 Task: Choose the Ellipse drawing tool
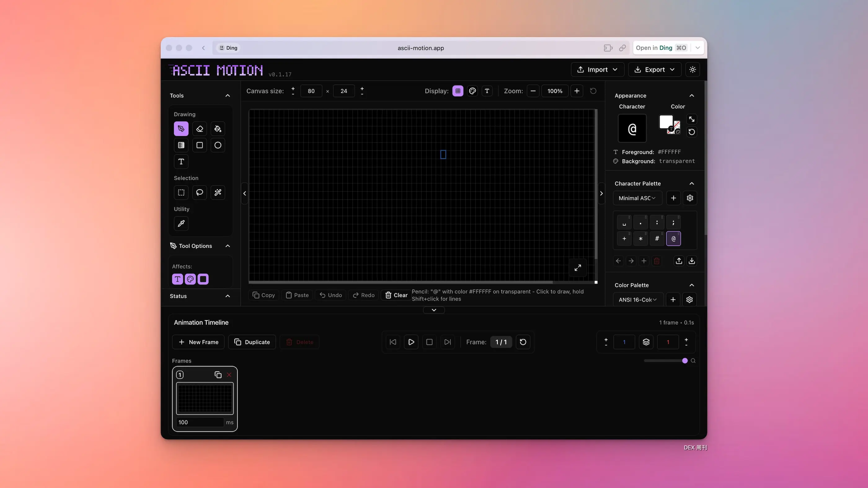[218, 145]
